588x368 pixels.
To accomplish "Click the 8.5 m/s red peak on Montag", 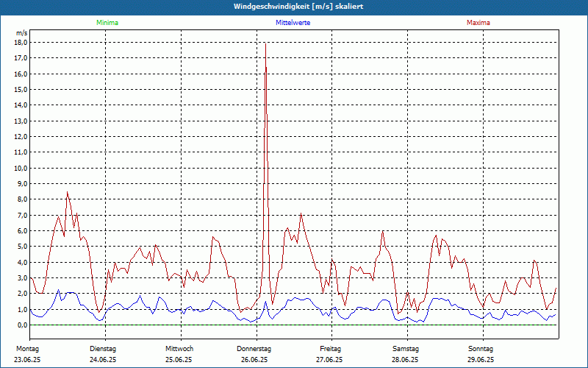I will 68,193.
